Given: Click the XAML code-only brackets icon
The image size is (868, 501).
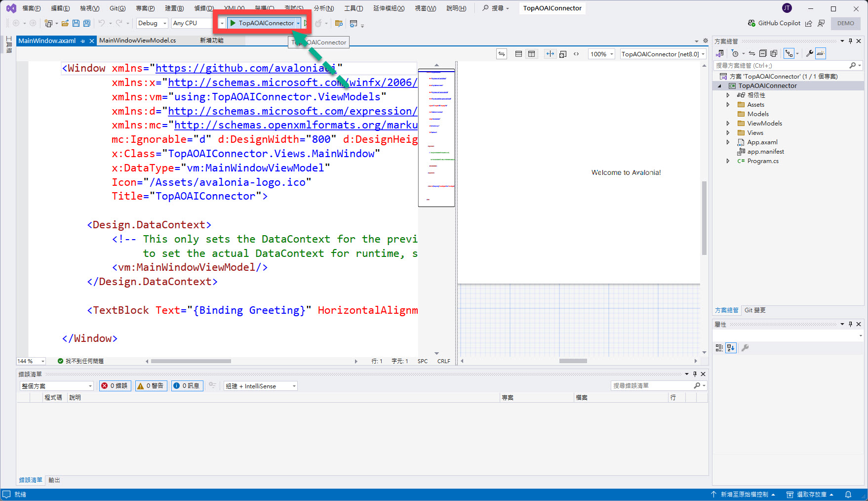Looking at the screenshot, I should click(x=576, y=54).
